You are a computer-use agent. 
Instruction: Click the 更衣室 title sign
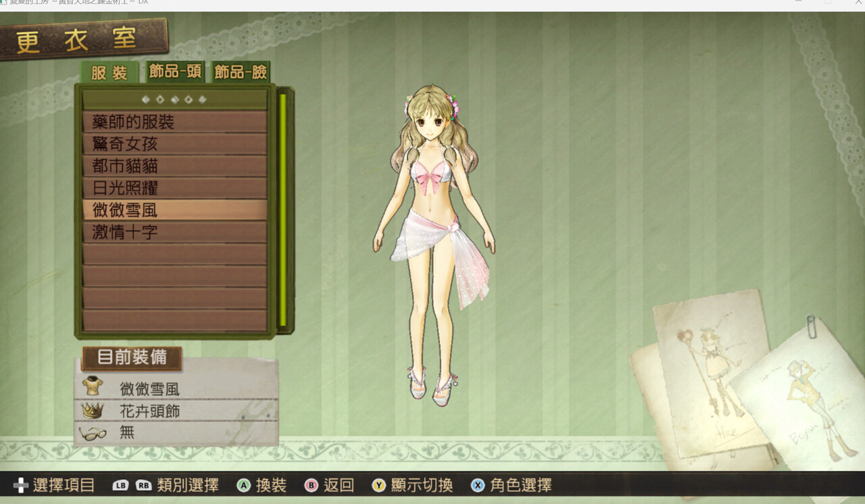(83, 40)
